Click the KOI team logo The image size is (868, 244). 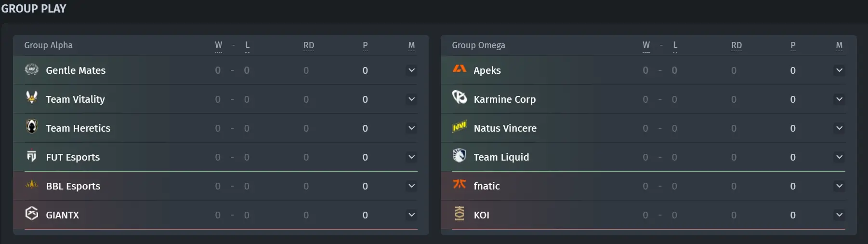click(460, 213)
